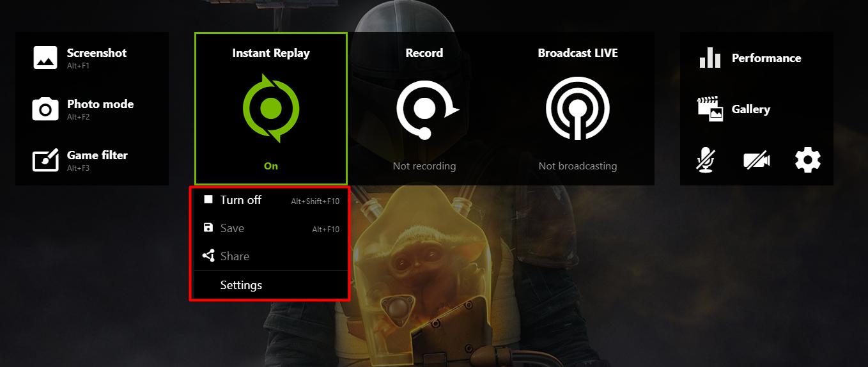Screen dimensions: 868x367
Task: Expand the Record options by its label
Action: (424, 53)
